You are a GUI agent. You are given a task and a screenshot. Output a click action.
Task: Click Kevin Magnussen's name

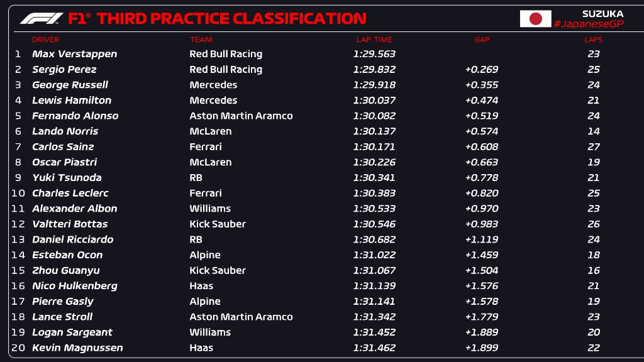pyautogui.click(x=77, y=348)
